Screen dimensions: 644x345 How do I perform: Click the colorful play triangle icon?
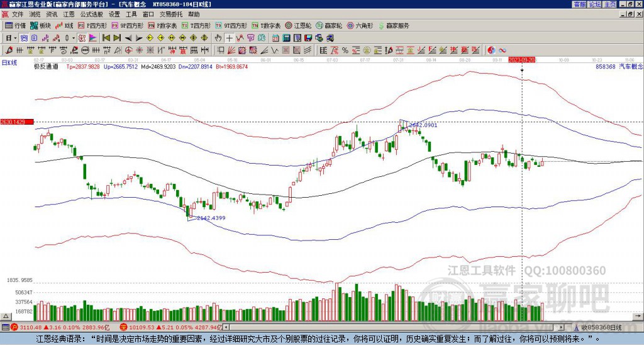pos(93,38)
